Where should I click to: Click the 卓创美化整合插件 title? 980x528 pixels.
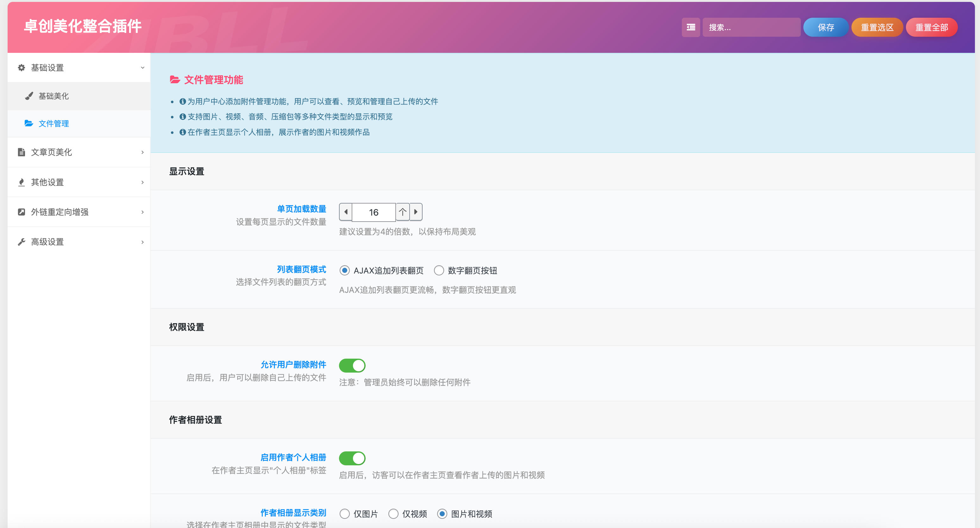tap(83, 26)
